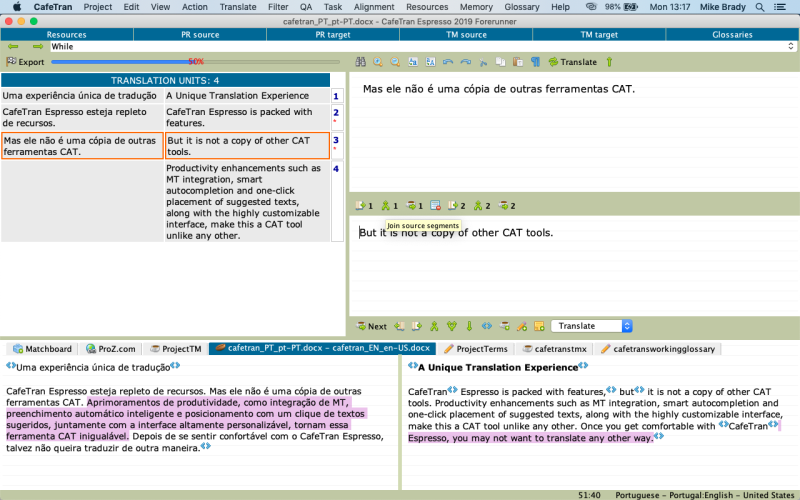Click the Next segment button
The width and height of the screenshot is (800, 500).
371,326
